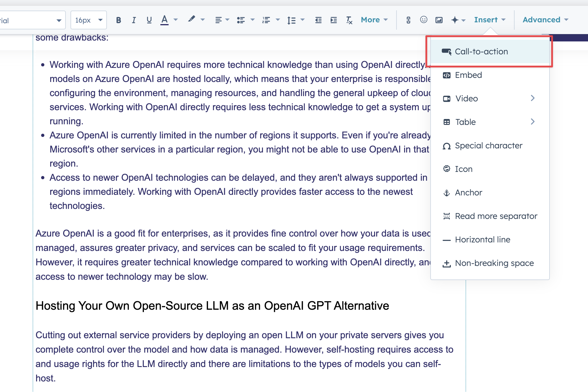The width and height of the screenshot is (588, 392).
Task: Insert an Anchor
Action: 490,192
